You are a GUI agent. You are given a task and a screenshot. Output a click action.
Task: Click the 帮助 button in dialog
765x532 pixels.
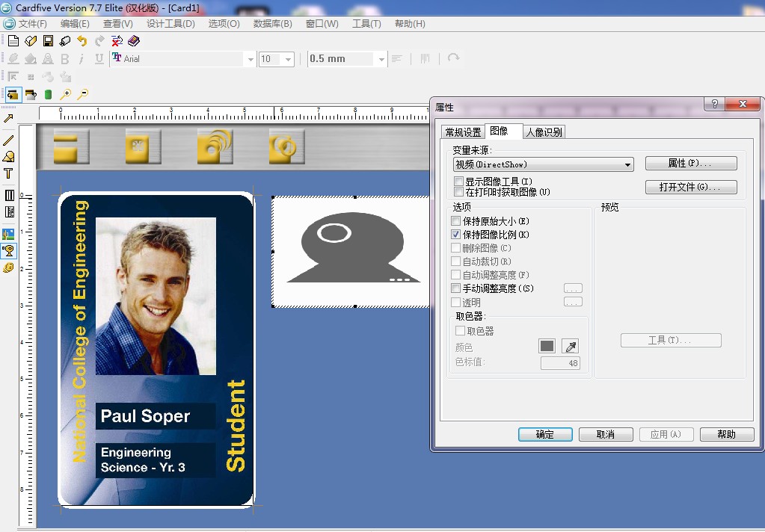pos(726,434)
